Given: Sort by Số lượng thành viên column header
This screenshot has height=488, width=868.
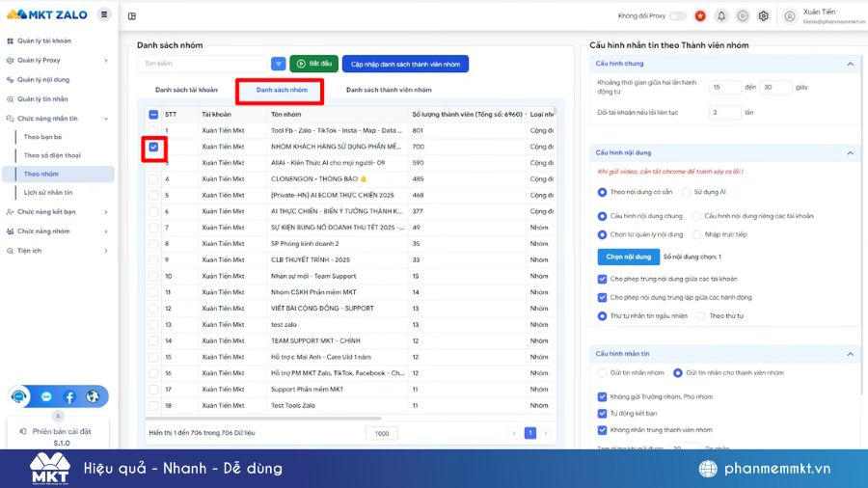Looking at the screenshot, I should tap(467, 115).
